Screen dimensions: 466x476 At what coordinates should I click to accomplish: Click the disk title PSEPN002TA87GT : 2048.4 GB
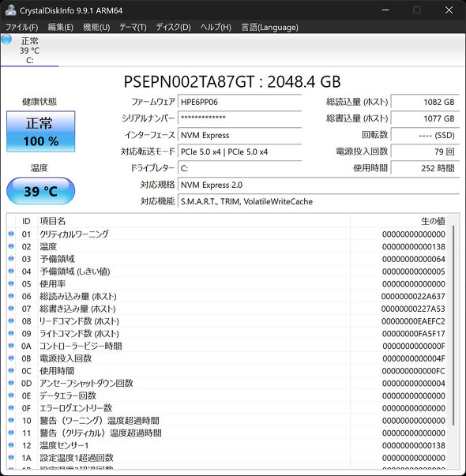[x=232, y=81]
